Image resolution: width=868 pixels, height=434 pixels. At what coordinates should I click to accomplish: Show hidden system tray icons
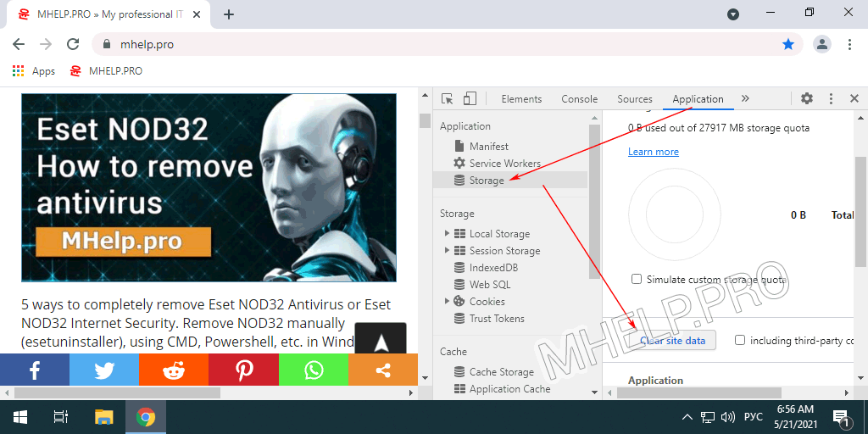[687, 417]
